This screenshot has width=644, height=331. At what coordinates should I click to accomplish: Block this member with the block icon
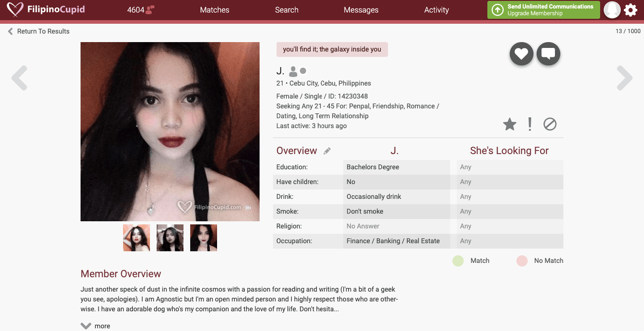tap(550, 124)
